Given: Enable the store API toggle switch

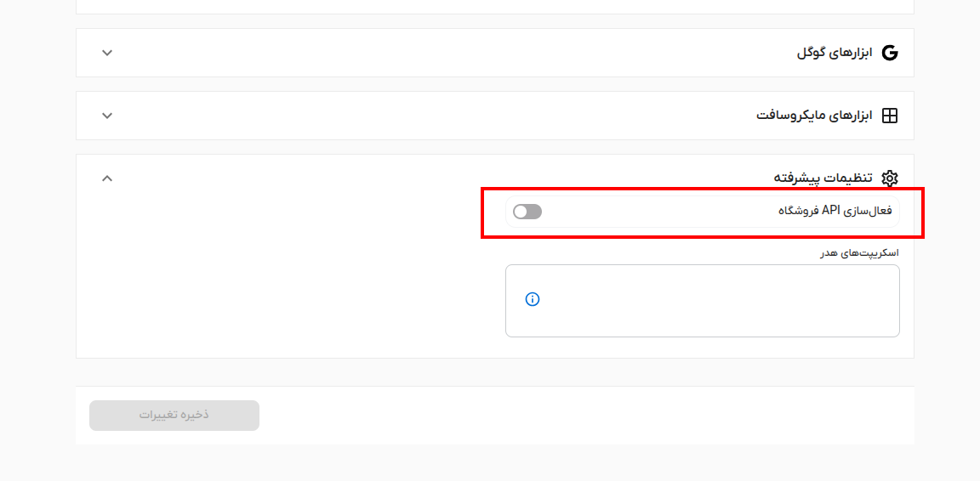Looking at the screenshot, I should (527, 212).
